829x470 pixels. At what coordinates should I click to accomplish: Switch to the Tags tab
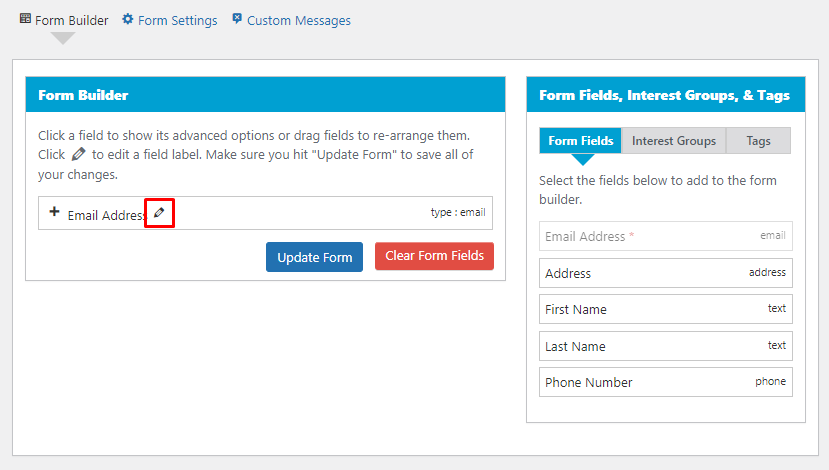pos(758,141)
